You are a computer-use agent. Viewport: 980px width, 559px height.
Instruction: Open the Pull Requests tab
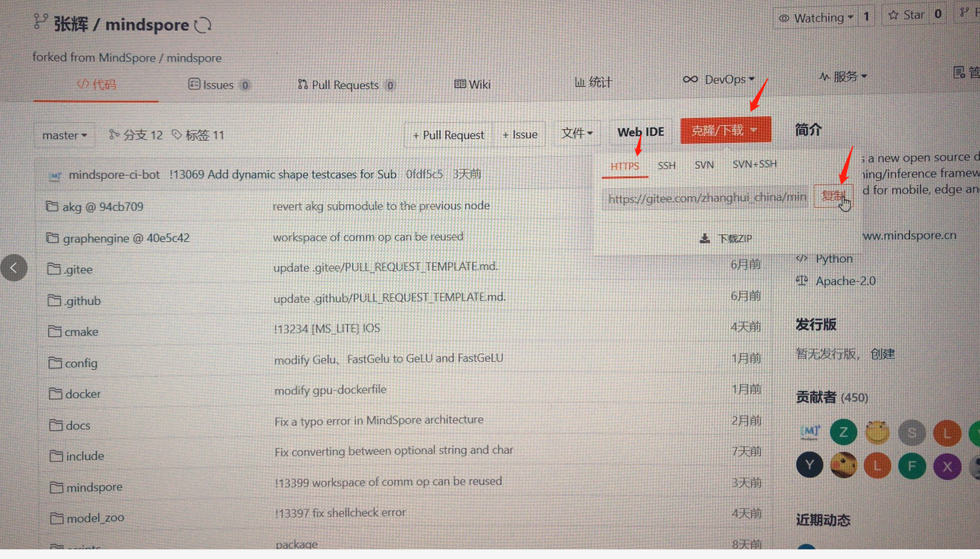pos(347,85)
